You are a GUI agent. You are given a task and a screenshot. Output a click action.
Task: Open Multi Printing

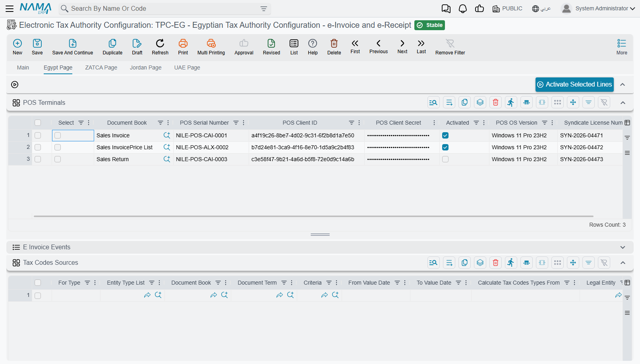click(211, 47)
